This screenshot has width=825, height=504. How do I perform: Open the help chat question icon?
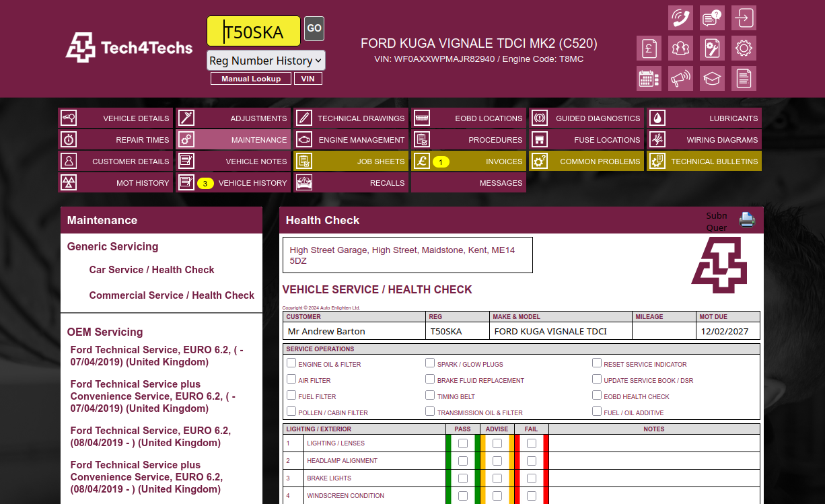pos(712,17)
